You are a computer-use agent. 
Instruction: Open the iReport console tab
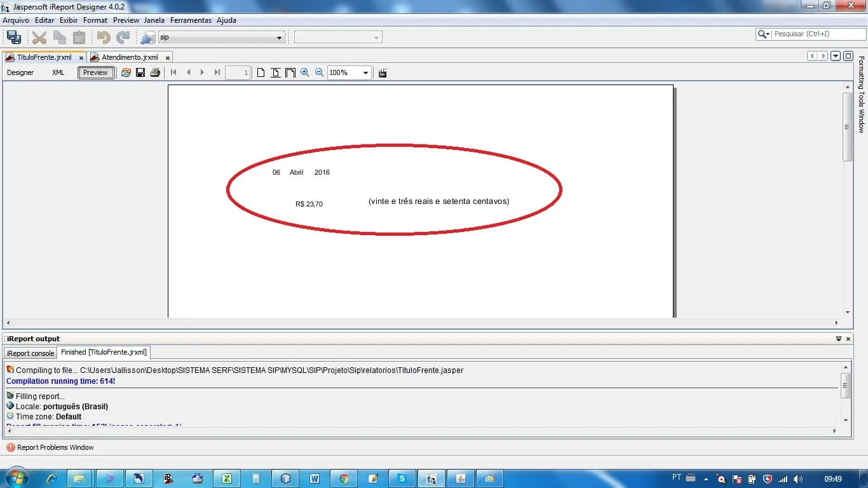(31, 353)
